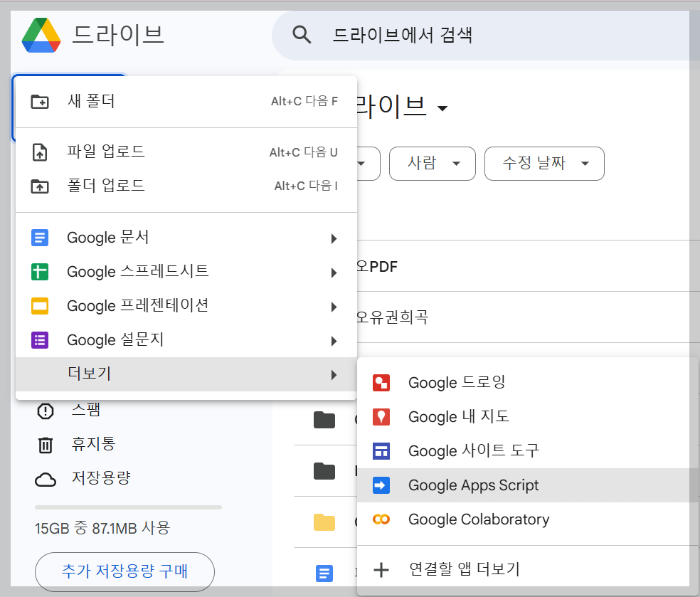Click the Google Colaboratory CO icon
700x597 pixels.
coord(381,519)
